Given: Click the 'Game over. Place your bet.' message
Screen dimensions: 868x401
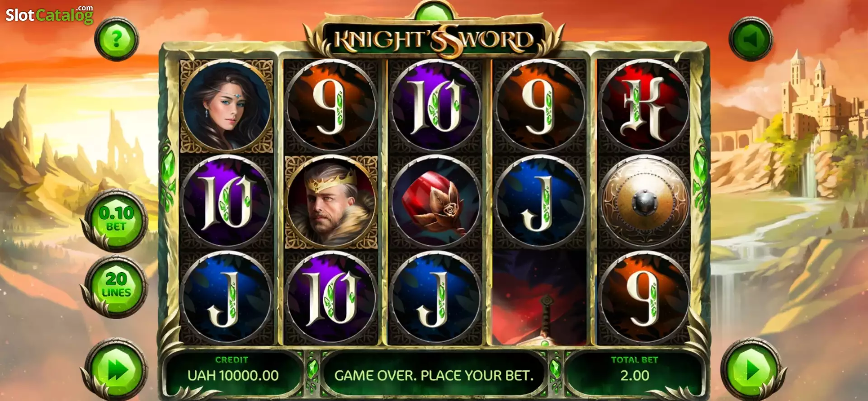Looking at the screenshot, I should click(x=434, y=375).
